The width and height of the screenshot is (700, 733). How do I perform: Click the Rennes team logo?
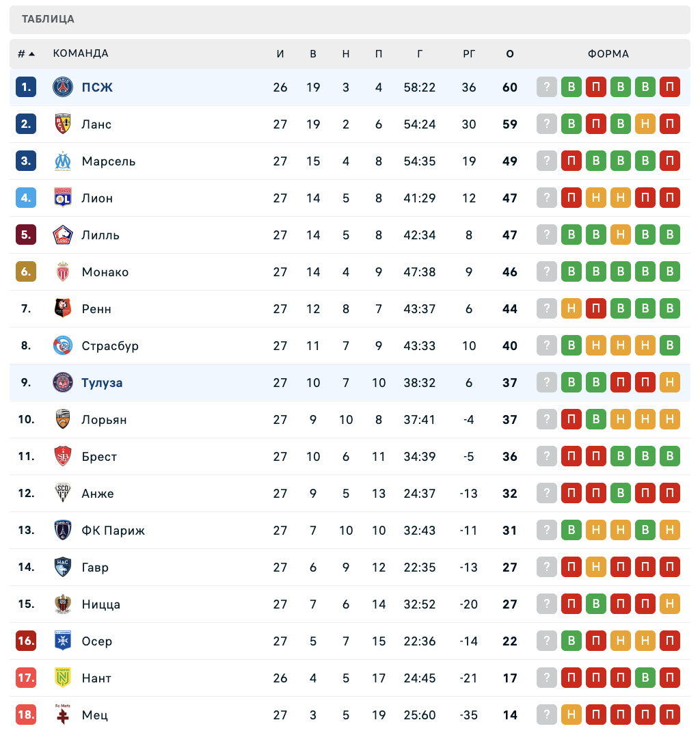pos(63,309)
